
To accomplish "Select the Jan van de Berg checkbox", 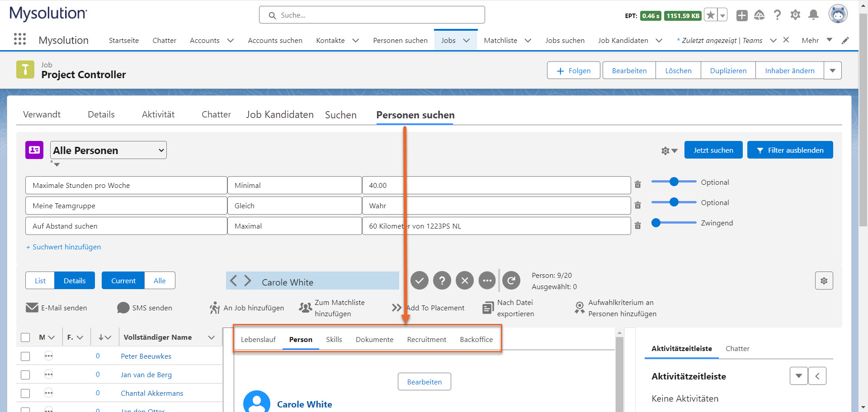I will pos(25,375).
